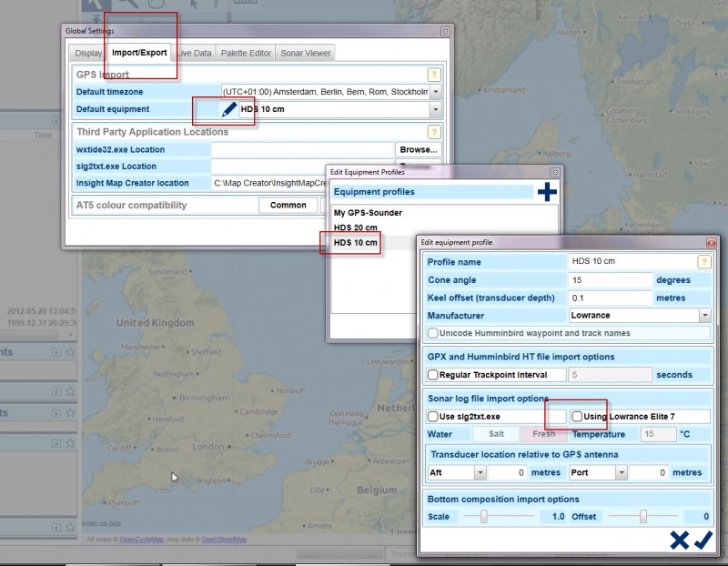Check the Use slg2txt.exe option
728x566 pixels.
(x=433, y=416)
